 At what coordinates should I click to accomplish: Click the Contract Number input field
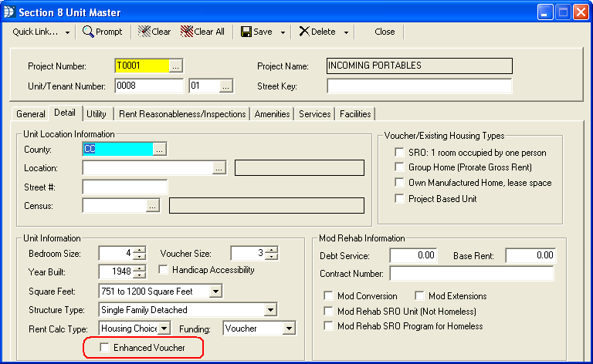(472, 273)
